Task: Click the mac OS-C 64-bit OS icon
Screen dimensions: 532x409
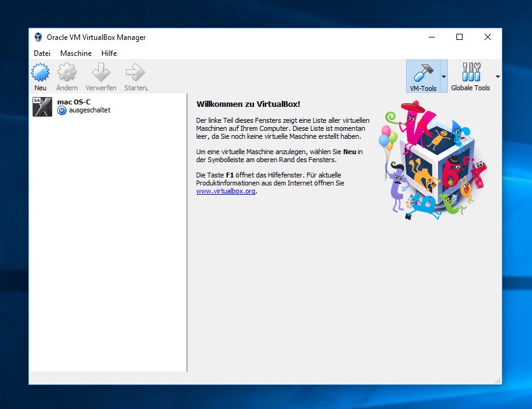Action: click(42, 107)
